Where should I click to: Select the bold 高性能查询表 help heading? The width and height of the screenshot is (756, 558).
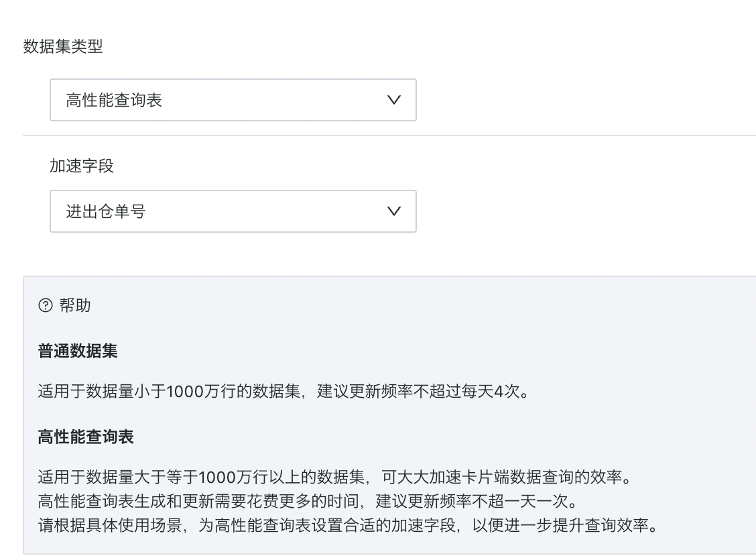(86, 437)
